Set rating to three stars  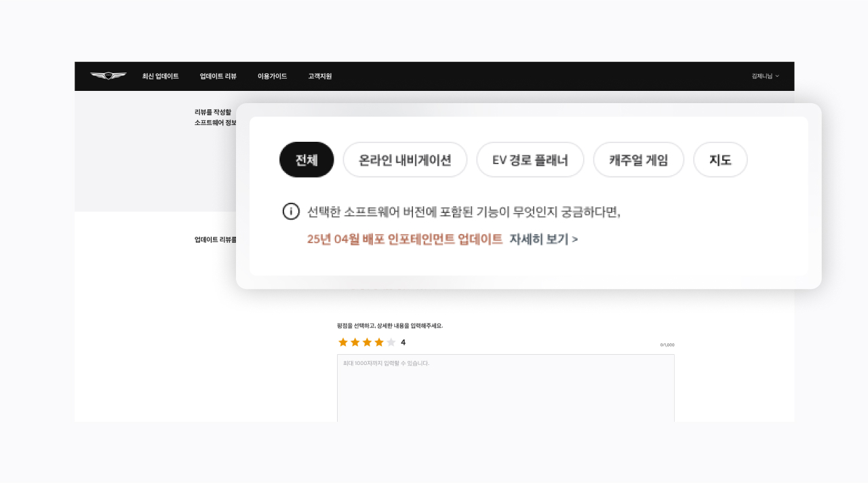367,342
